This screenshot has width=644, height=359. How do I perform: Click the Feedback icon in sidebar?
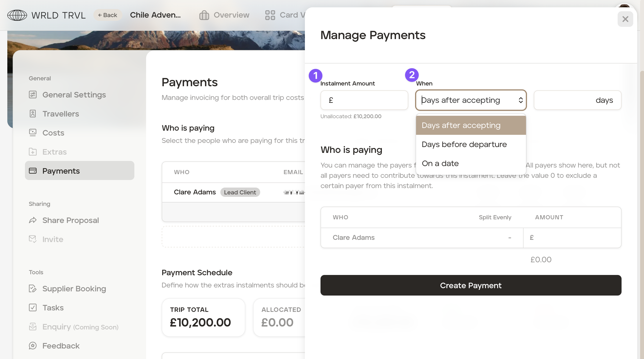point(33,346)
